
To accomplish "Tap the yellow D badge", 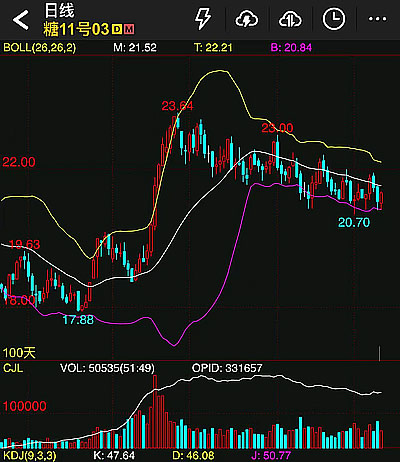I will pyautogui.click(x=117, y=29).
